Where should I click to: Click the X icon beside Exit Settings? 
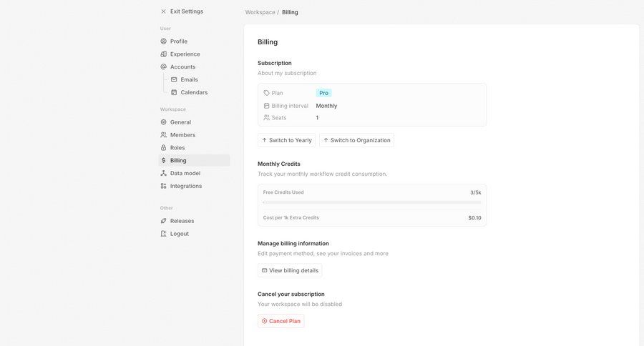point(163,11)
